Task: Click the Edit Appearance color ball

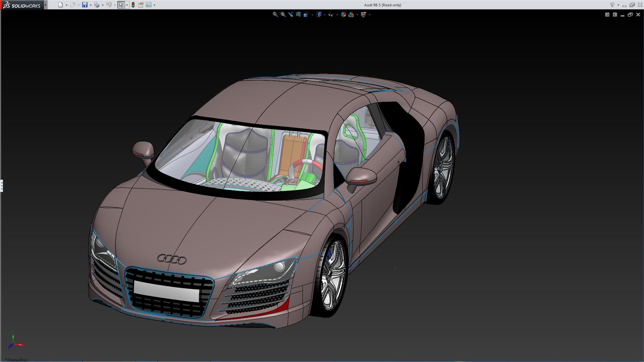Action: pyautogui.click(x=343, y=14)
